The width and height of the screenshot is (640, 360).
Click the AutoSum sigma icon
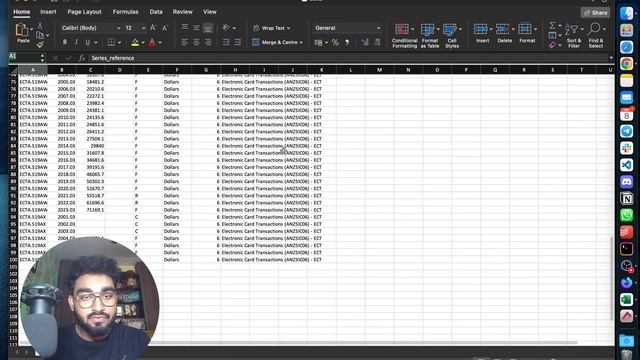tap(552, 26)
